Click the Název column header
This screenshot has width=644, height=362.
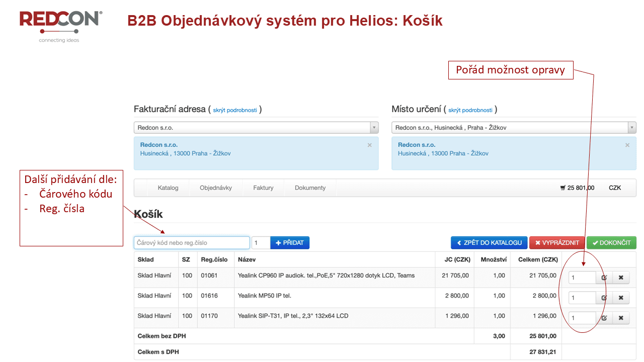(x=247, y=260)
